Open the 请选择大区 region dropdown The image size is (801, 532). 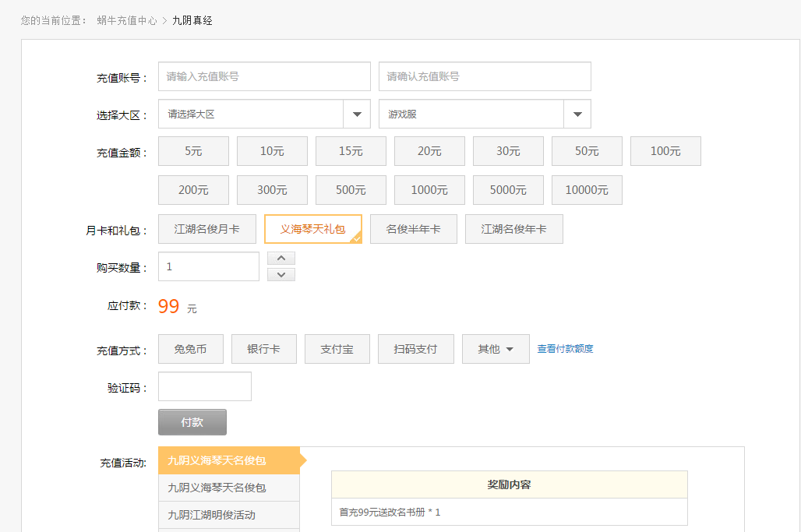point(356,114)
